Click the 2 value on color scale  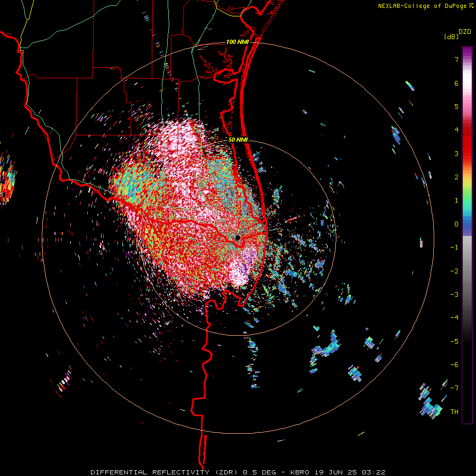tap(456, 177)
